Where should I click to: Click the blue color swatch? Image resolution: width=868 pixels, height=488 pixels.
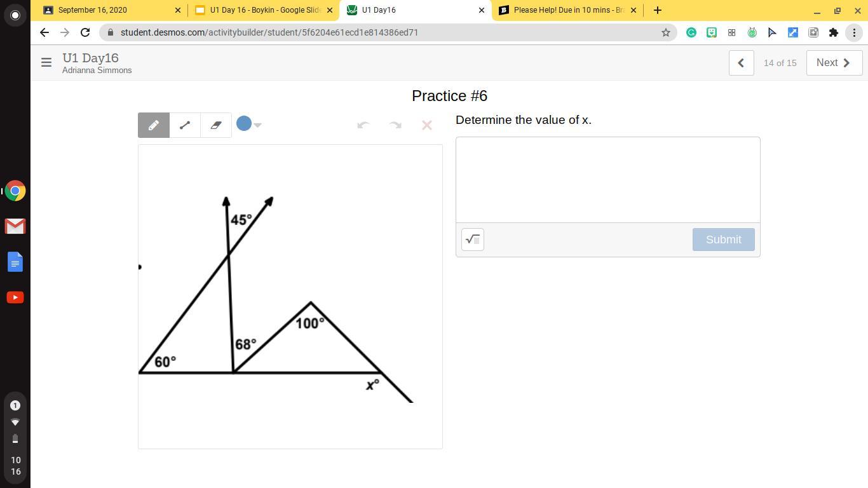coord(244,124)
